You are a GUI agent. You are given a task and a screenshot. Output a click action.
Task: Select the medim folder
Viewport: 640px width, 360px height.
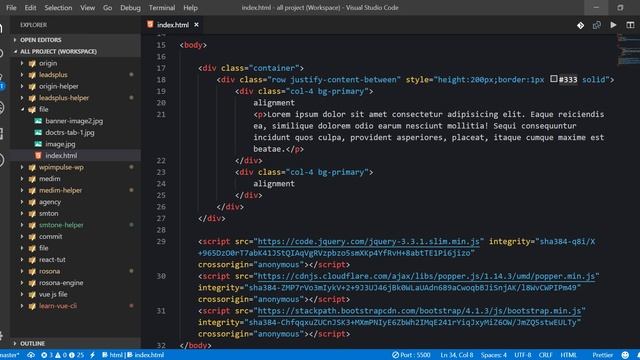tap(49, 179)
